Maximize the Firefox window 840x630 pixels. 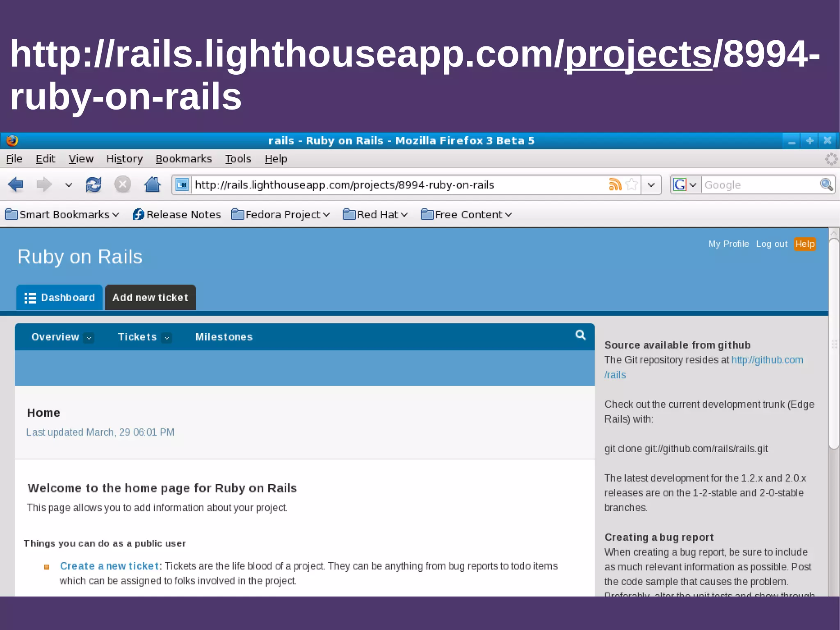[810, 141]
